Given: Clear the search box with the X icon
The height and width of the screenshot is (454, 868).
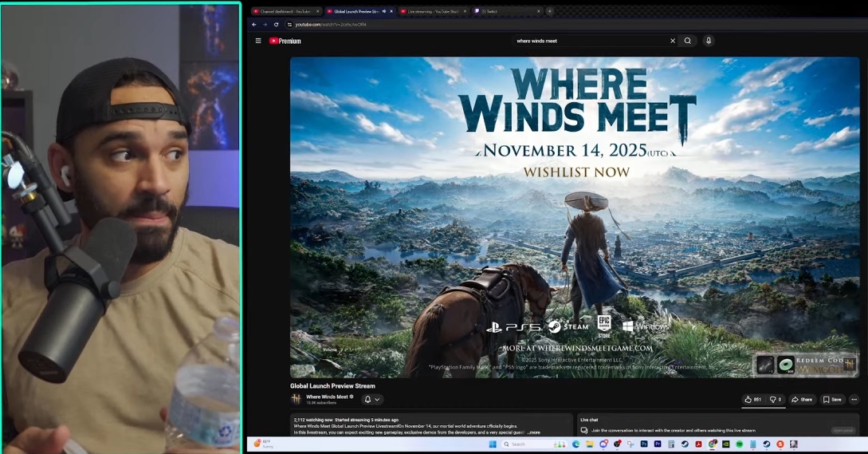Looking at the screenshot, I should coord(672,41).
